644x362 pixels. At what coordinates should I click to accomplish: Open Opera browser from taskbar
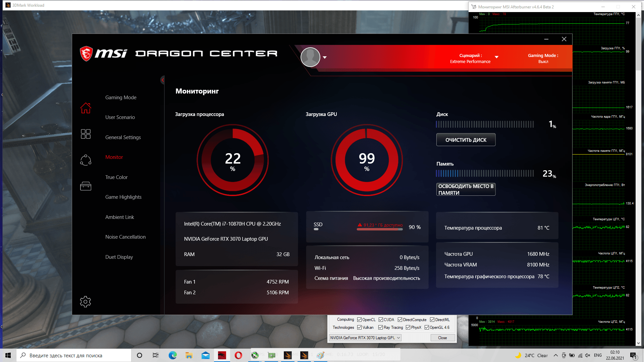(238, 355)
